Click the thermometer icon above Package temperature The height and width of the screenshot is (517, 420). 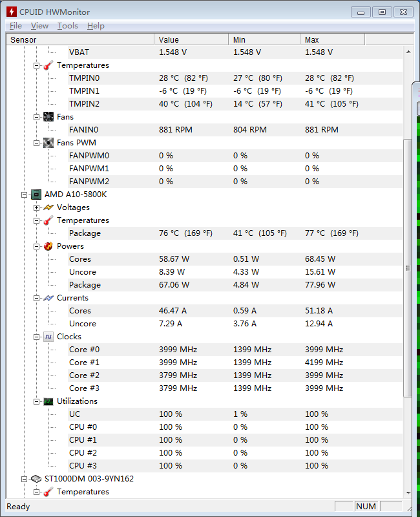point(48,220)
